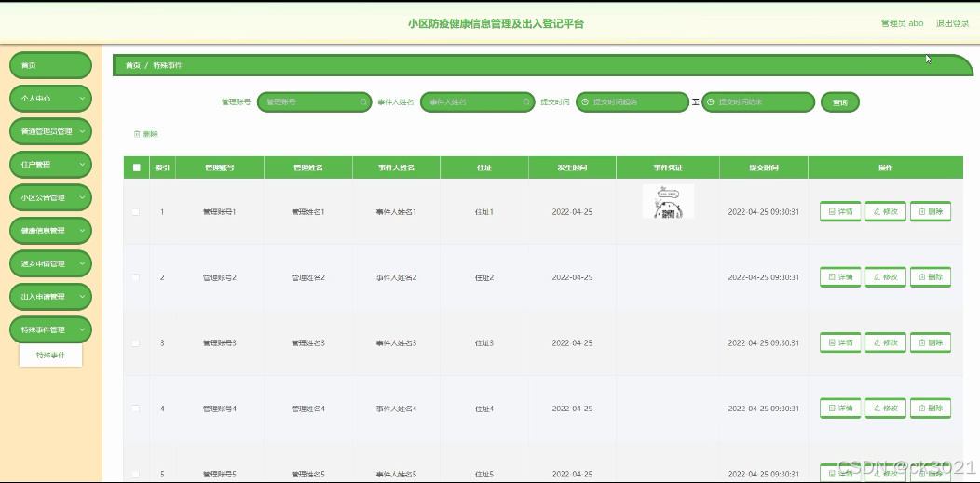Screen dimensions: 980x483
Task: Click 删除 for row 3
Action: tap(931, 342)
